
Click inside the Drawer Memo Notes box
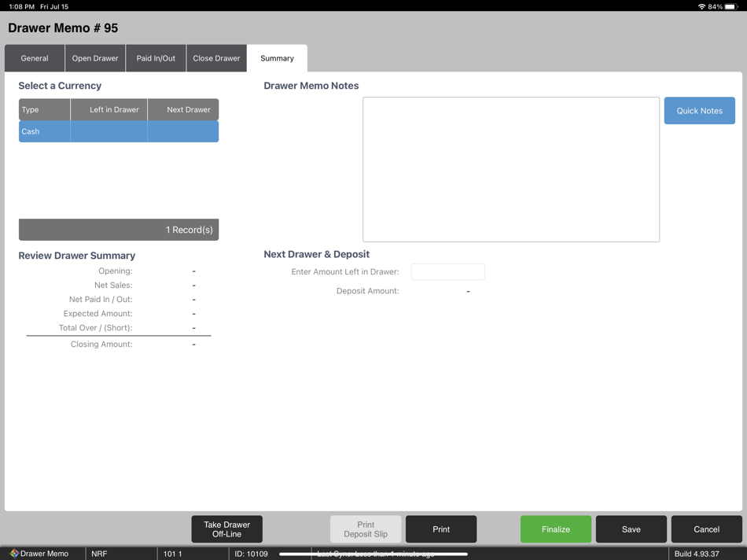point(510,168)
